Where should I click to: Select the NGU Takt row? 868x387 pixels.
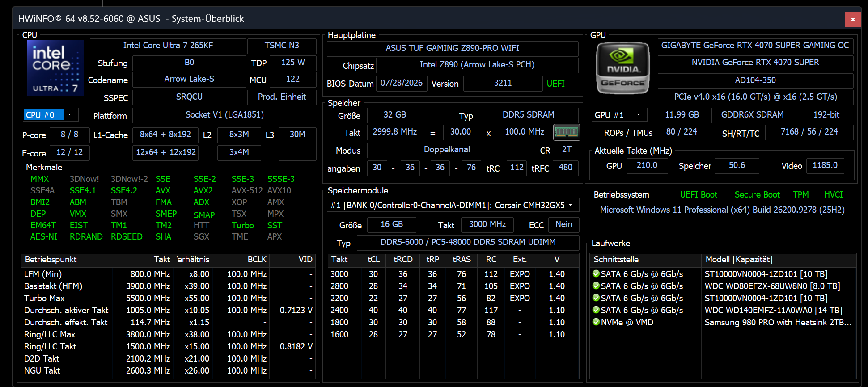pos(168,370)
